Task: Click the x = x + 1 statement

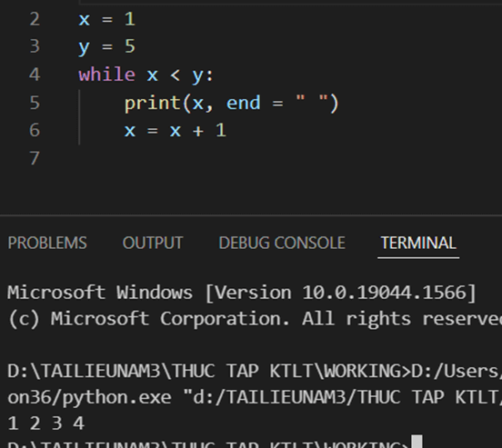Action: coord(176,130)
